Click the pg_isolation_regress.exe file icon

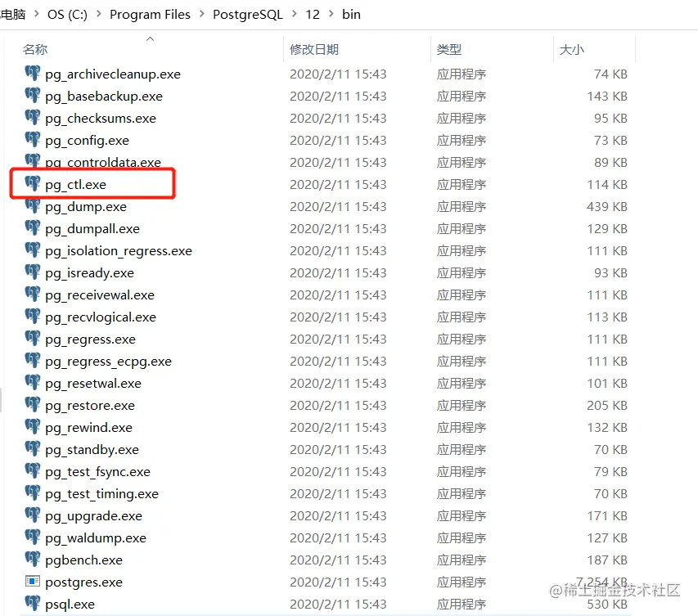click(33, 250)
